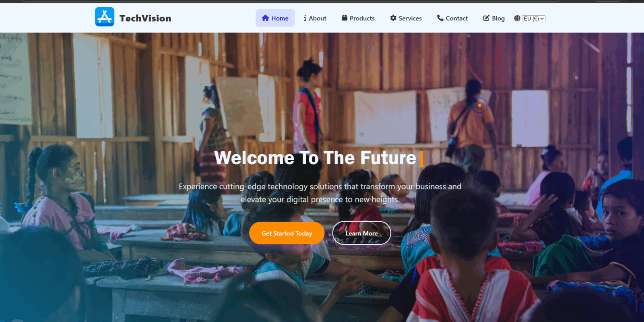Click the phone icon beside Contact
The height and width of the screenshot is (322, 644).
(x=440, y=18)
